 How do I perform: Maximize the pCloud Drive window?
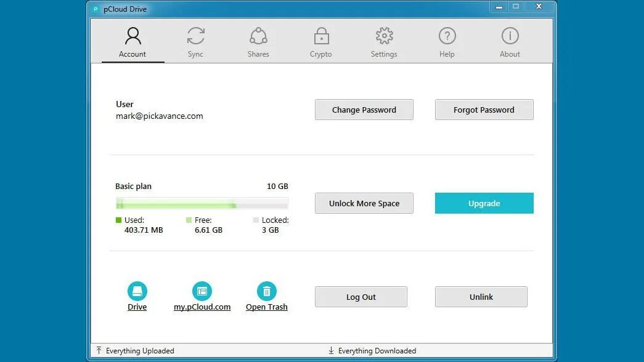tap(516, 7)
